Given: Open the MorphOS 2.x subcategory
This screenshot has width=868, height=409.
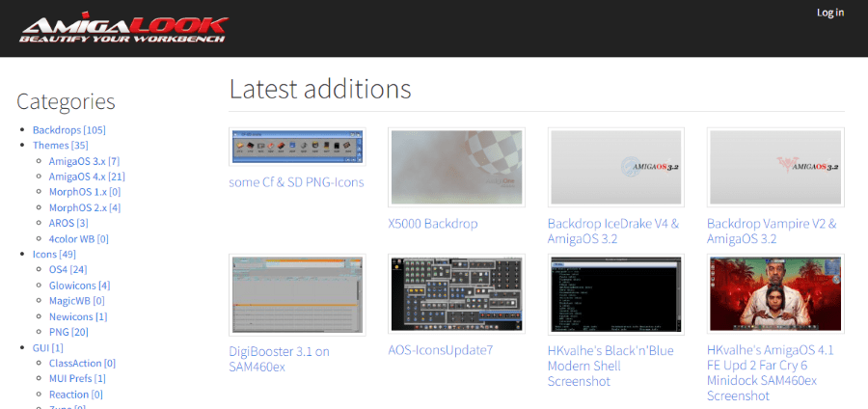Looking at the screenshot, I should [85, 207].
